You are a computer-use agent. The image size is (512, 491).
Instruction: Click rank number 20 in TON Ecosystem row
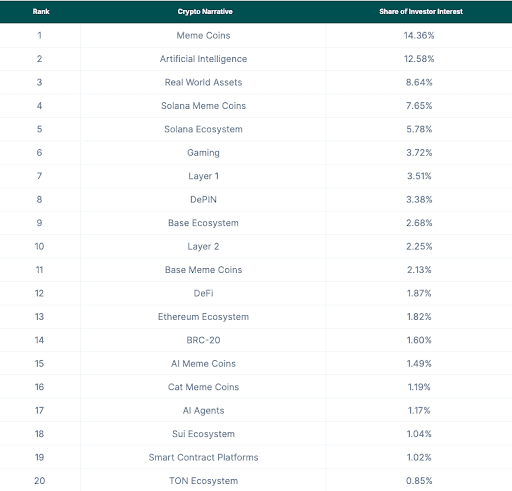39,481
